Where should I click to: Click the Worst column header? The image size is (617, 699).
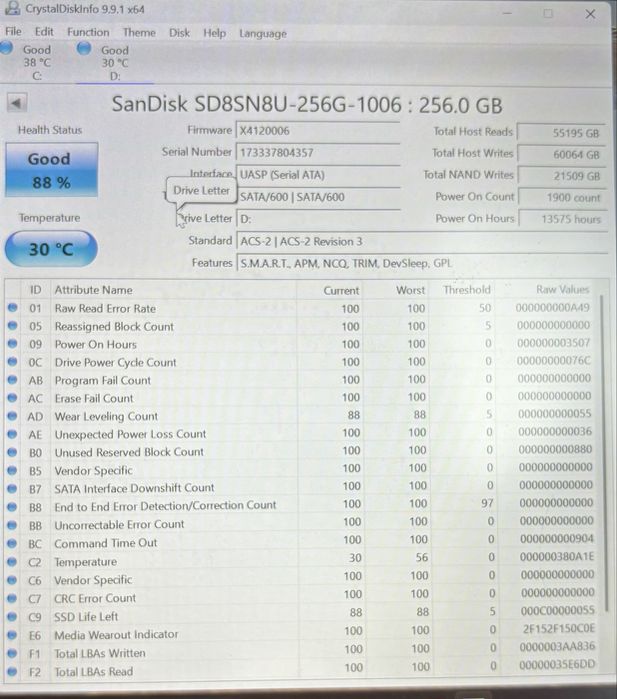(411, 290)
